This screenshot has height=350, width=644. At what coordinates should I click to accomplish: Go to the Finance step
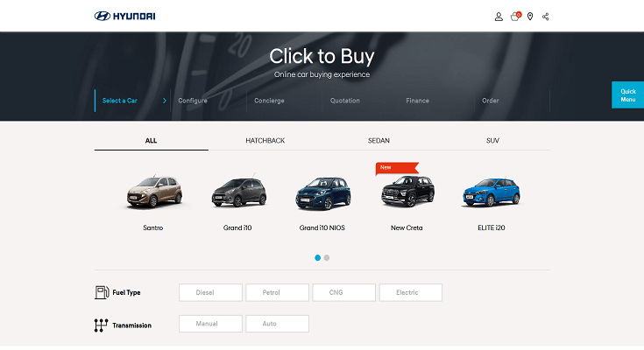point(417,101)
